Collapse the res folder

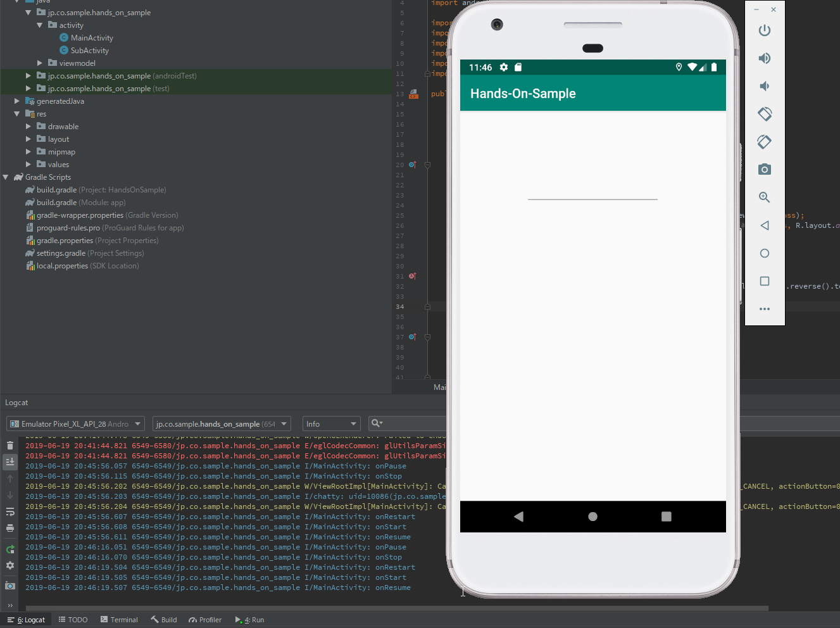tap(17, 114)
